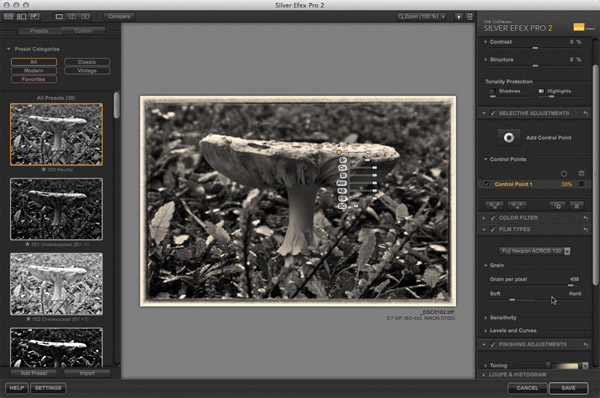The height and width of the screenshot is (398, 600).
Task: Adjust the Structure slider
Action: tap(535, 66)
